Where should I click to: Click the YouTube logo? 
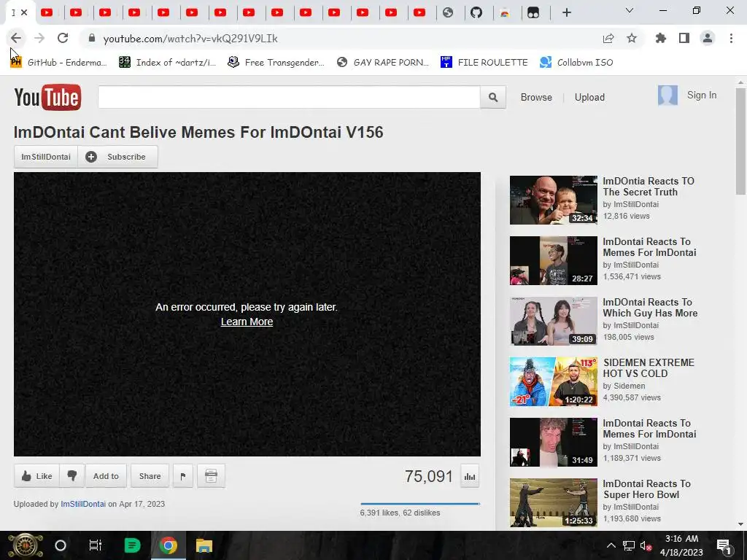tap(47, 97)
